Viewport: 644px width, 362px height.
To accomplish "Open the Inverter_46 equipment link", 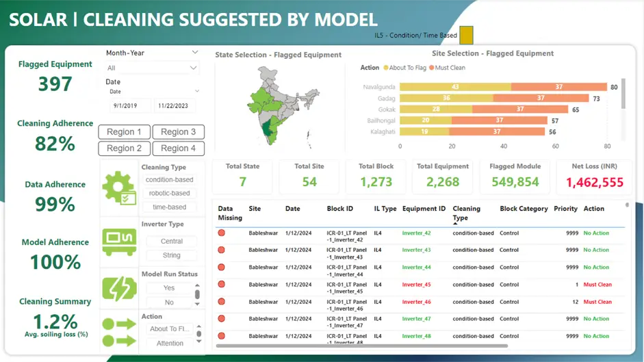I will tap(416, 302).
